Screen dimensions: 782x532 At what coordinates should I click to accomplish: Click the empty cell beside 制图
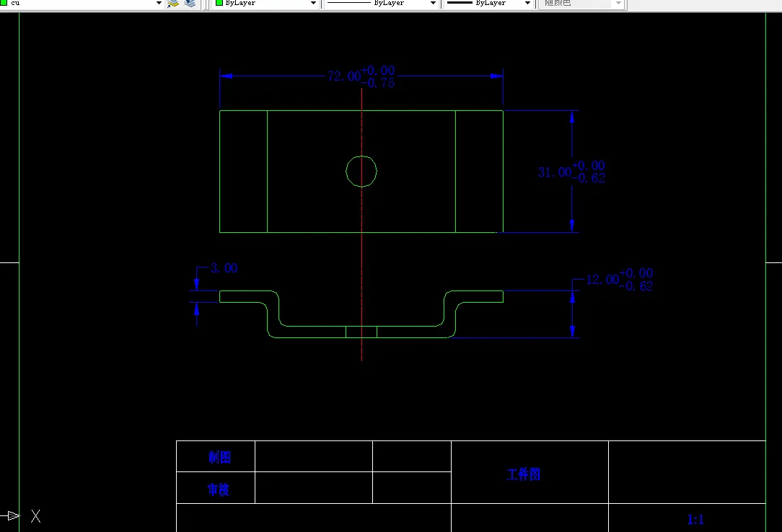(x=313, y=456)
